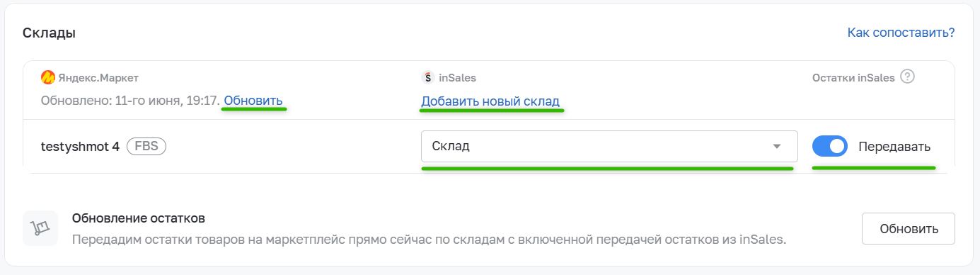Click the Обновление остатков heading

tap(139, 218)
